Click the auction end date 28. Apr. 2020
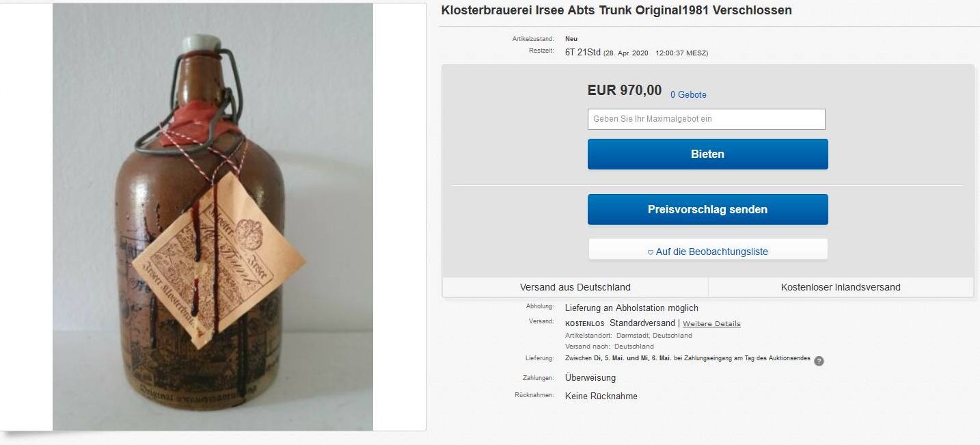 point(625,53)
